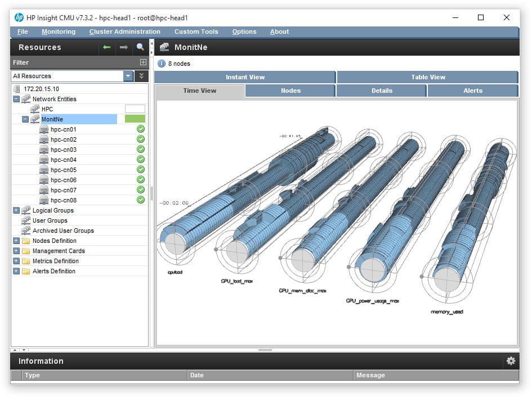Switch to Instant View
Viewport: 532px width, 397px height.
pos(245,77)
